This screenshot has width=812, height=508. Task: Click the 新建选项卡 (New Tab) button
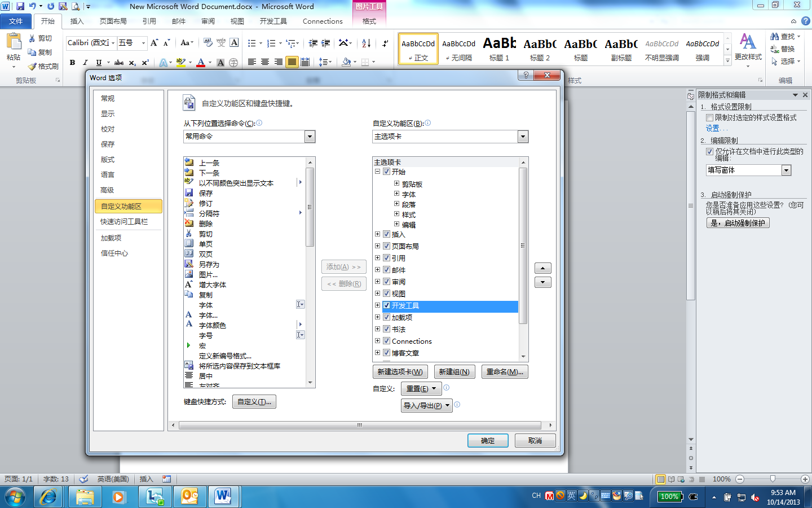[400, 372]
